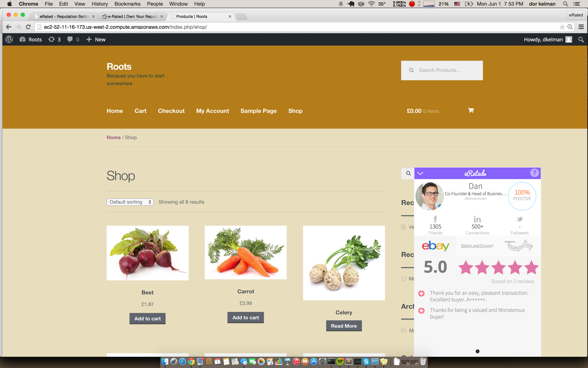Click the LinkedIn connections icon
This screenshot has width=588, height=368.
click(x=477, y=219)
